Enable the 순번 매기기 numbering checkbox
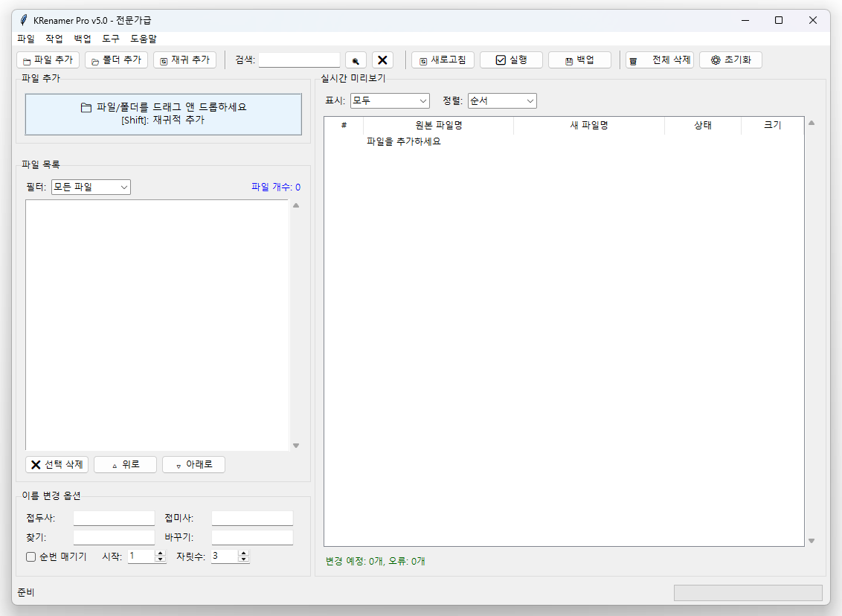 (x=30, y=556)
